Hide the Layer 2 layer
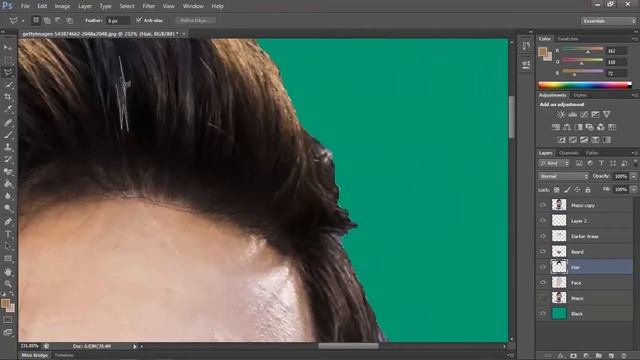 (542, 221)
